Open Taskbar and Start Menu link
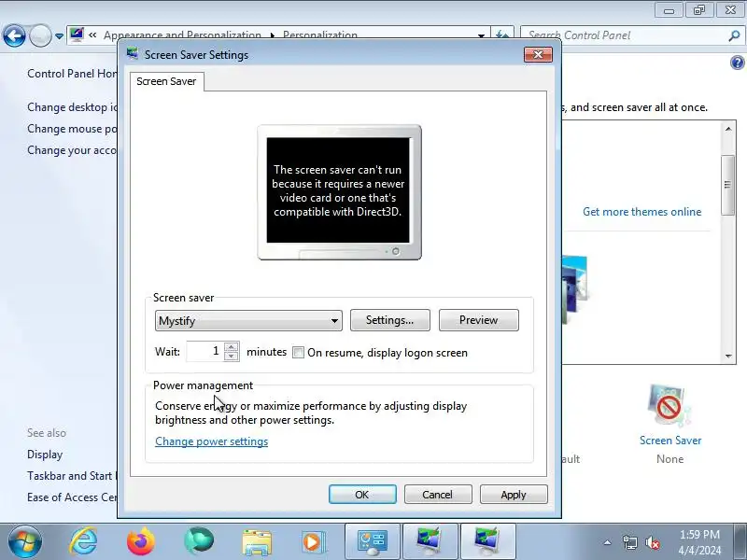 (72, 476)
